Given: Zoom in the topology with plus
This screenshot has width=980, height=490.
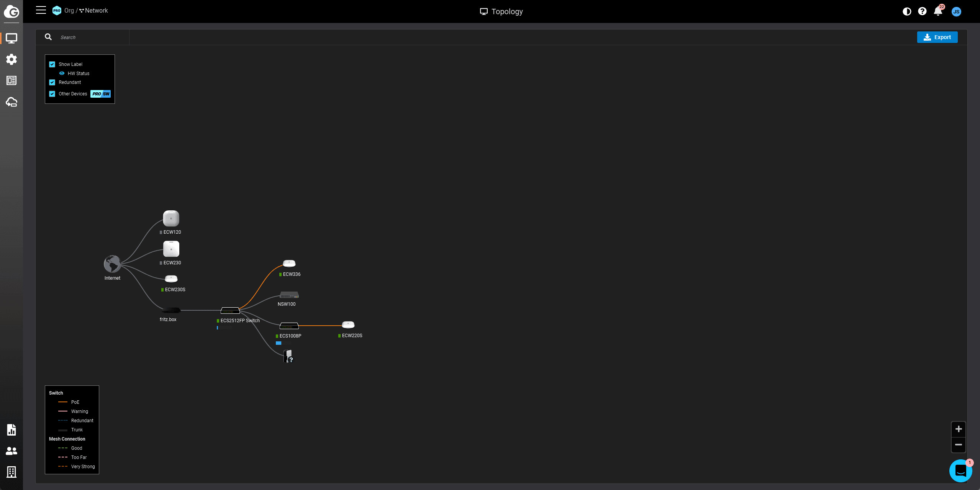Looking at the screenshot, I should pos(958,429).
